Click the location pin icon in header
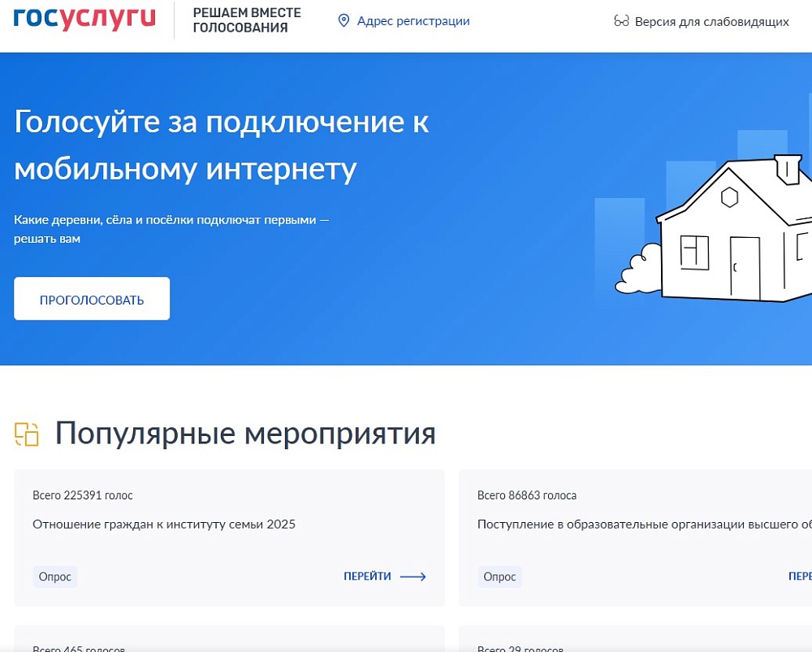Image resolution: width=812 pixels, height=652 pixels. click(x=343, y=21)
